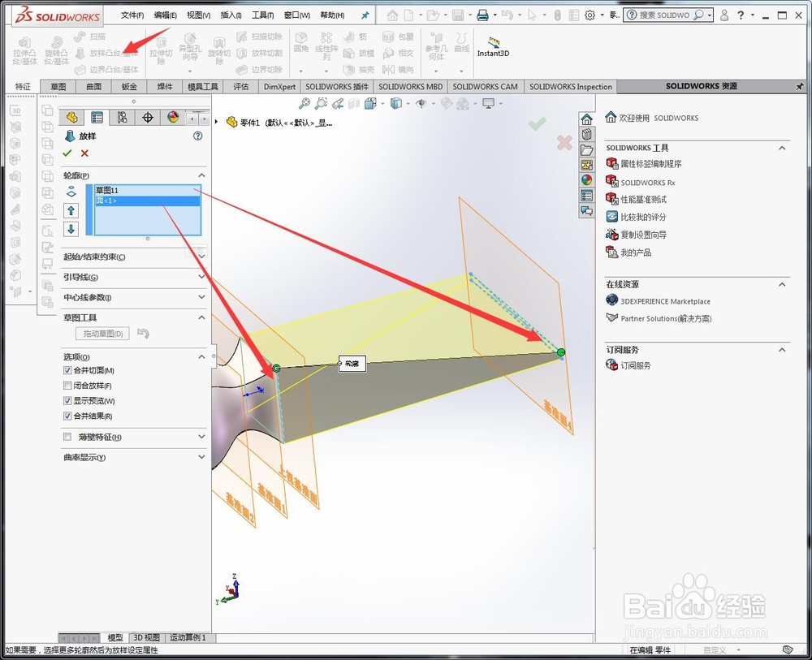This screenshot has width=812, height=660.
Task: Open Appearances color ball tab in task pane
Action: click(587, 179)
